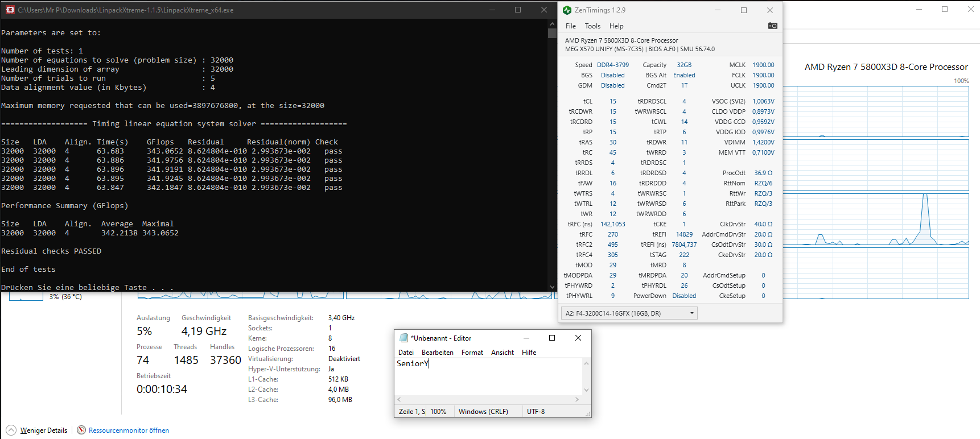Minimize the LinpackXtreme console window
The height and width of the screenshot is (439, 980).
coord(492,10)
